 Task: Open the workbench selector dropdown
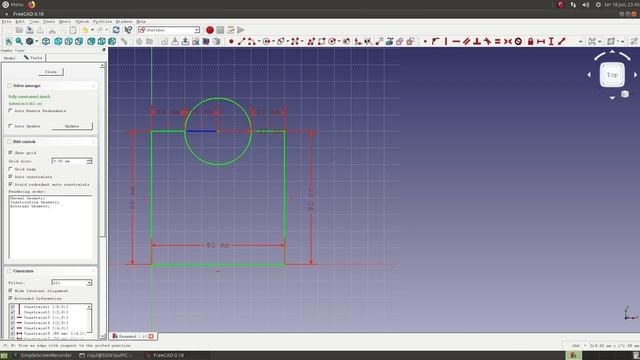[169, 30]
